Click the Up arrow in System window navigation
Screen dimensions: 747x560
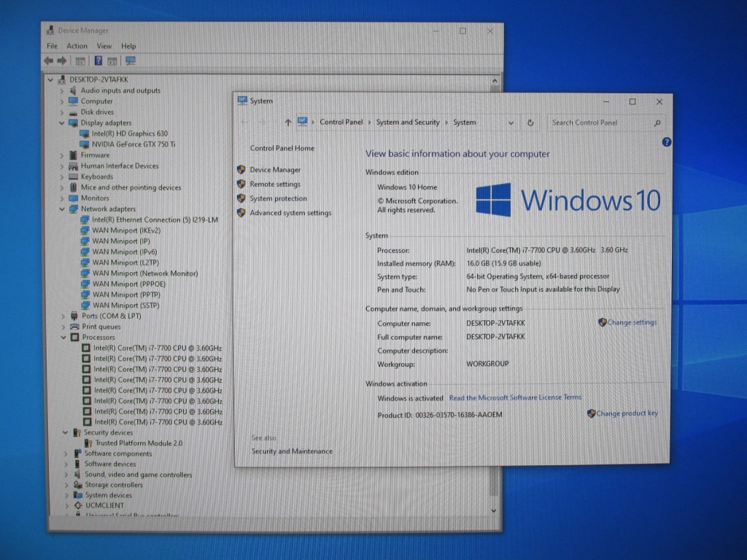coord(288,122)
